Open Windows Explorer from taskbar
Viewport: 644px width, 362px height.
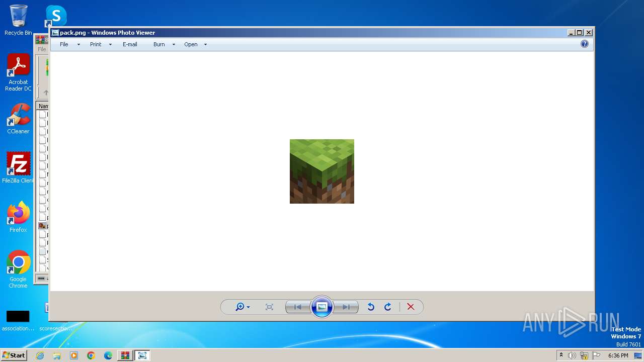pyautogui.click(x=57, y=355)
